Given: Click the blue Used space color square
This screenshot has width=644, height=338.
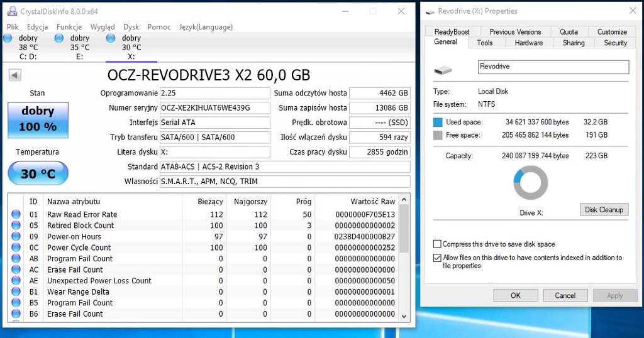Looking at the screenshot, I should pos(438,122).
